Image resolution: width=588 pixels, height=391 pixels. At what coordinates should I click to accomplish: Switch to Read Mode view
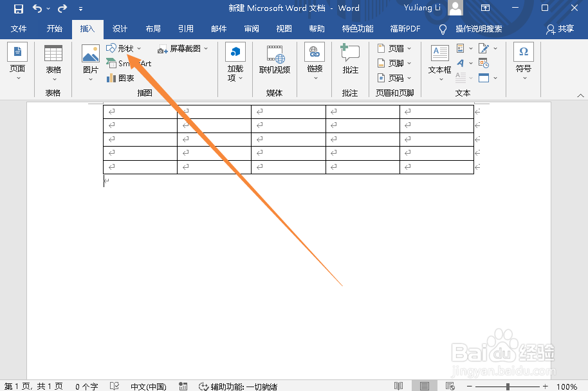399,386
